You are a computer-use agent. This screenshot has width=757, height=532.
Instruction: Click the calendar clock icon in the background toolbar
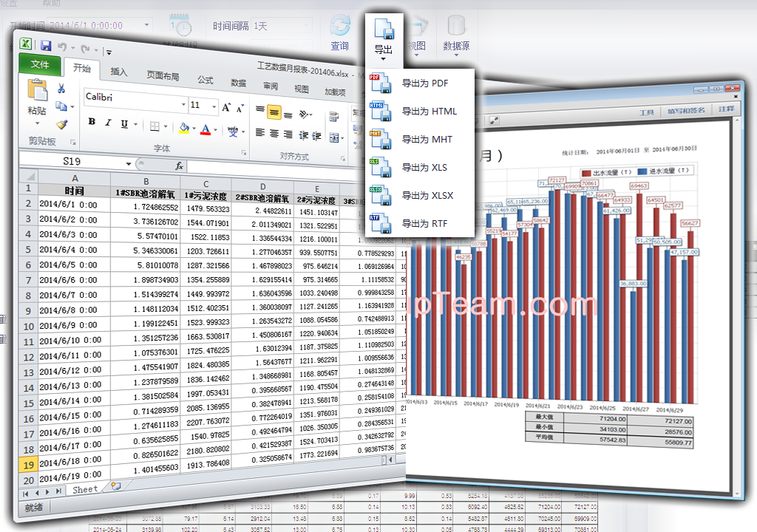tap(180, 25)
